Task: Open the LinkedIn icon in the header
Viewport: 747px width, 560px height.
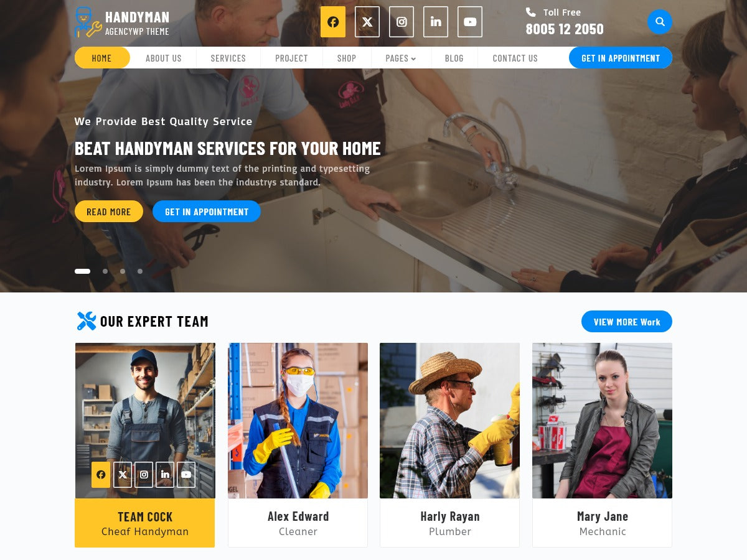Action: tap(436, 22)
